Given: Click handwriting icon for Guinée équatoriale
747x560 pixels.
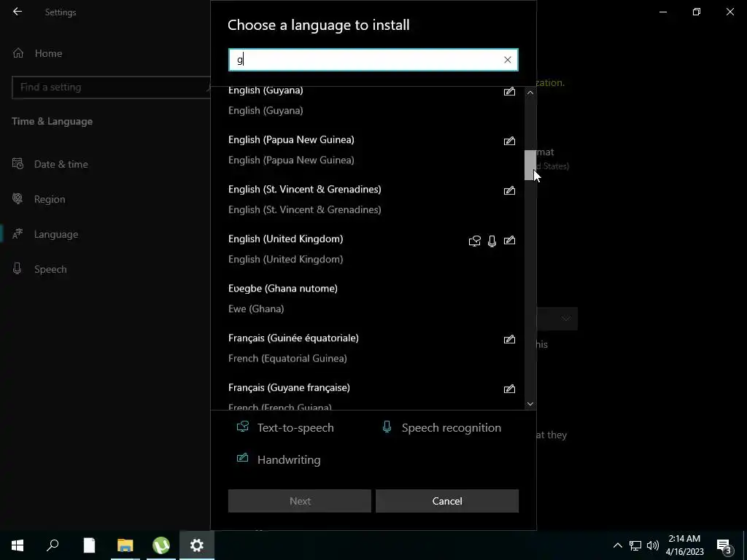Looking at the screenshot, I should pyautogui.click(x=509, y=339).
